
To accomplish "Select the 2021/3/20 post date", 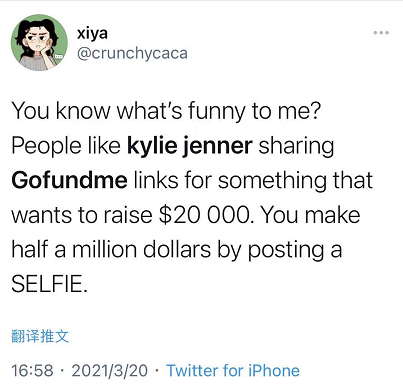I will (110, 370).
